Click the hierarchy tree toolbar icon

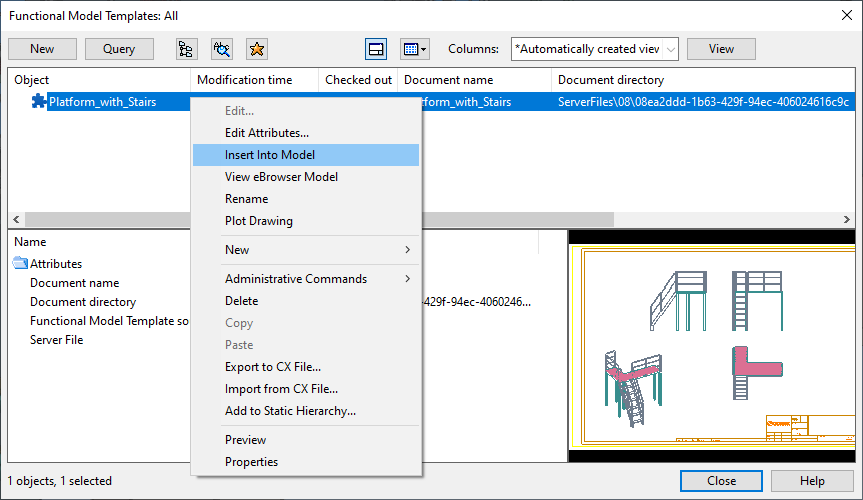(x=186, y=49)
